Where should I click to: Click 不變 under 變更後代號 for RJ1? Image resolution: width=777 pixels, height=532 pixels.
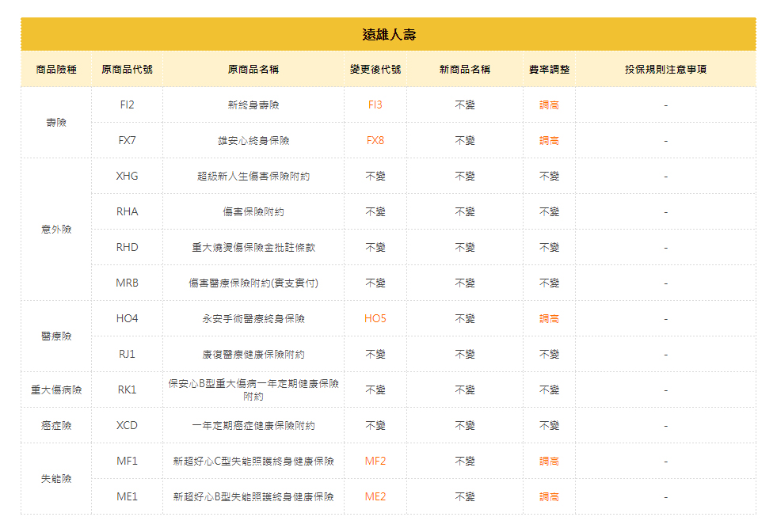pyautogui.click(x=375, y=354)
